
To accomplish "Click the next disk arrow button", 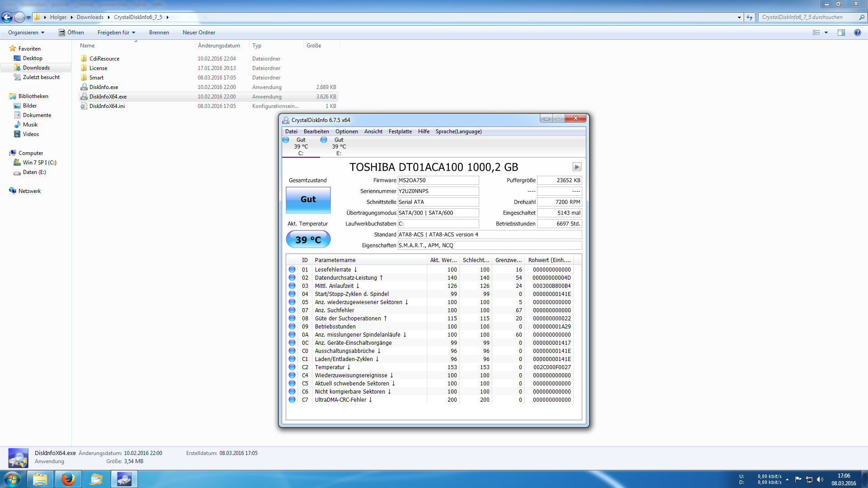I will [x=577, y=167].
